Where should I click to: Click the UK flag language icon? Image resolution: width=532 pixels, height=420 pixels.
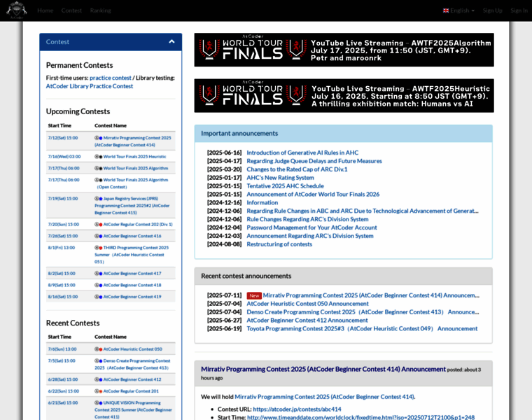point(446,10)
